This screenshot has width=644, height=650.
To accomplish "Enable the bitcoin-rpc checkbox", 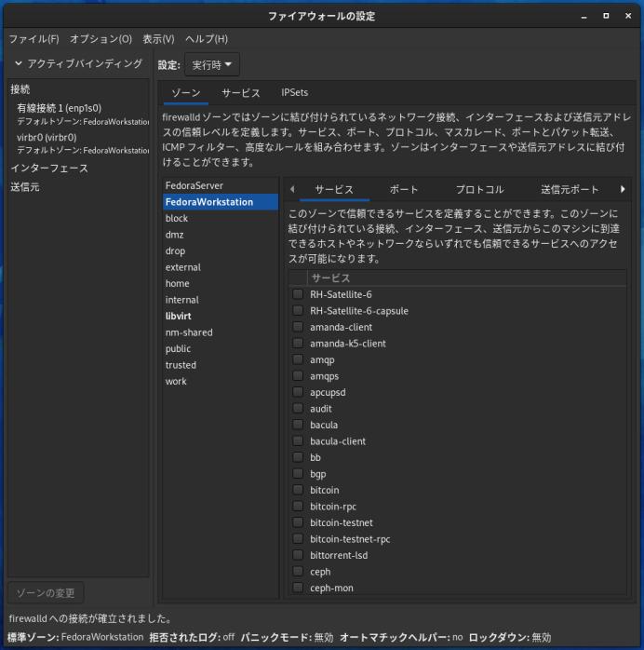I will coord(298,507).
